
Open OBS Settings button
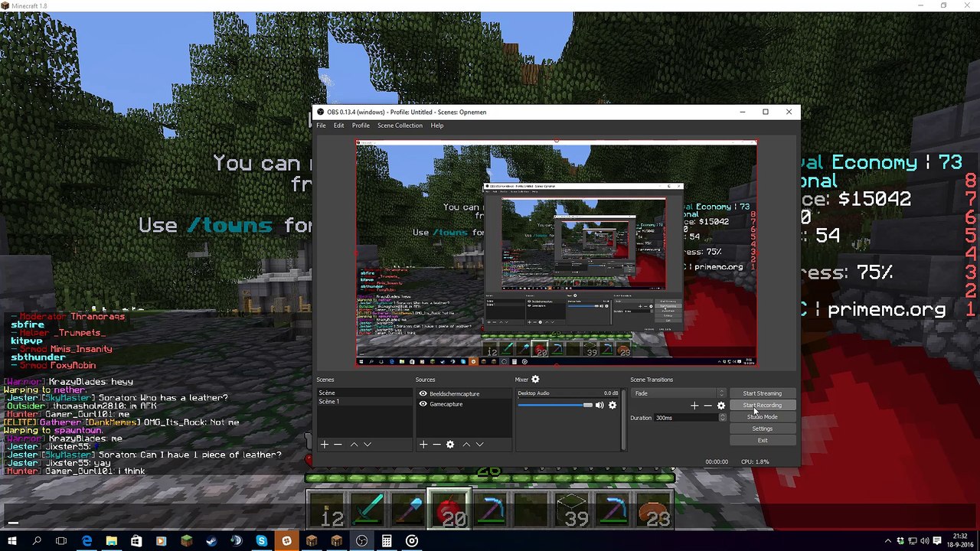[762, 429]
